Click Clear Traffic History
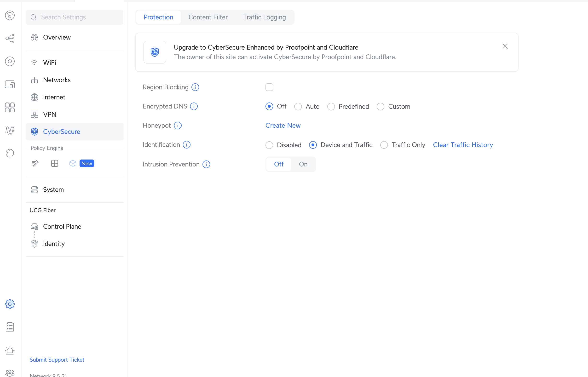588x377 pixels. (x=463, y=145)
